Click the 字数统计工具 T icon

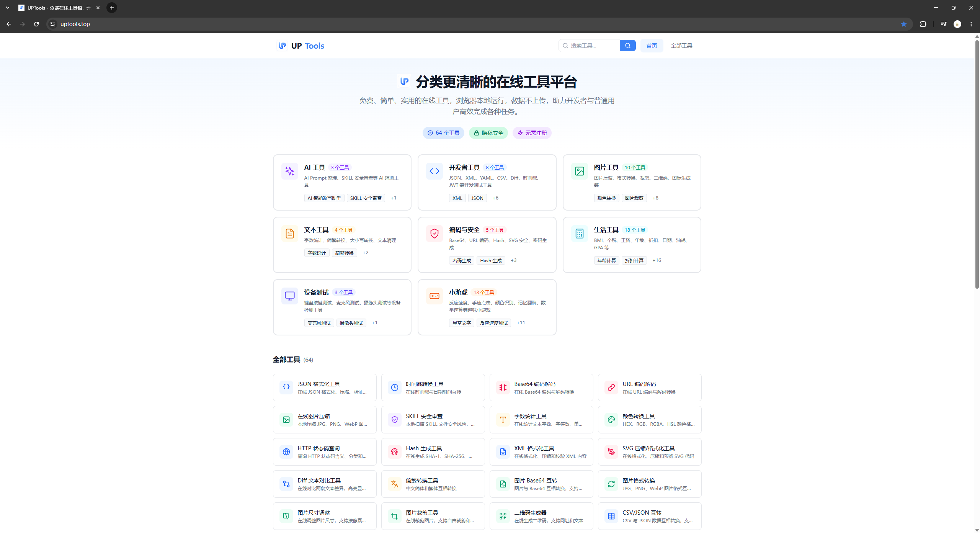click(x=503, y=419)
